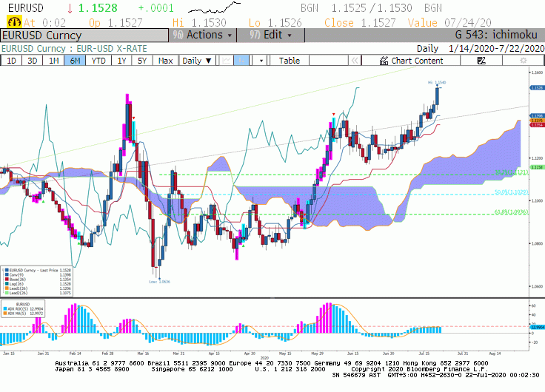Select the 1M range tab

[53, 61]
